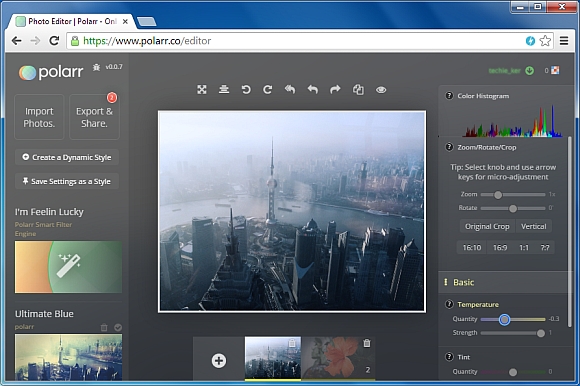580x386 pixels.
Task: Open the Color Histogram help icon
Action: (x=449, y=96)
